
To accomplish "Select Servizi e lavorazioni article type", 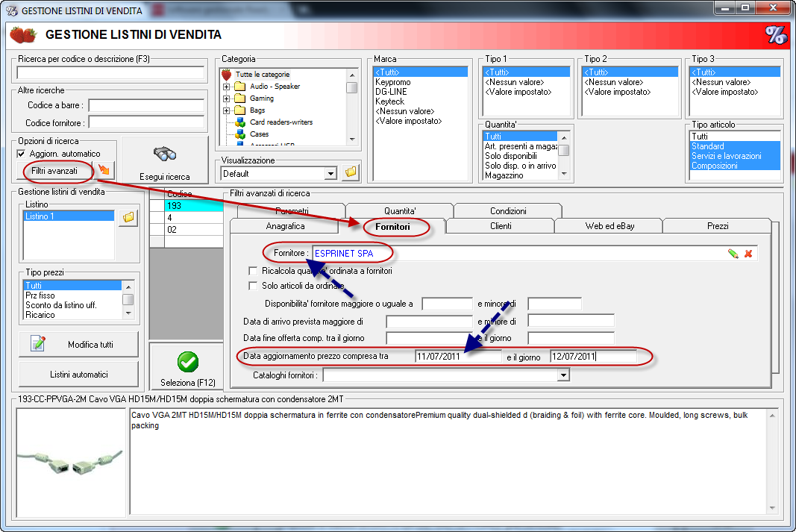I will coord(735,156).
